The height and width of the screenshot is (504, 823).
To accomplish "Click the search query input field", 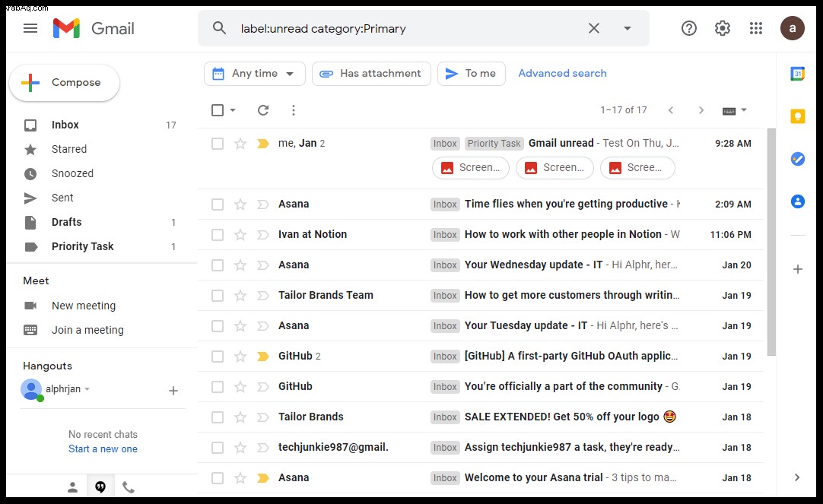I will [x=409, y=28].
